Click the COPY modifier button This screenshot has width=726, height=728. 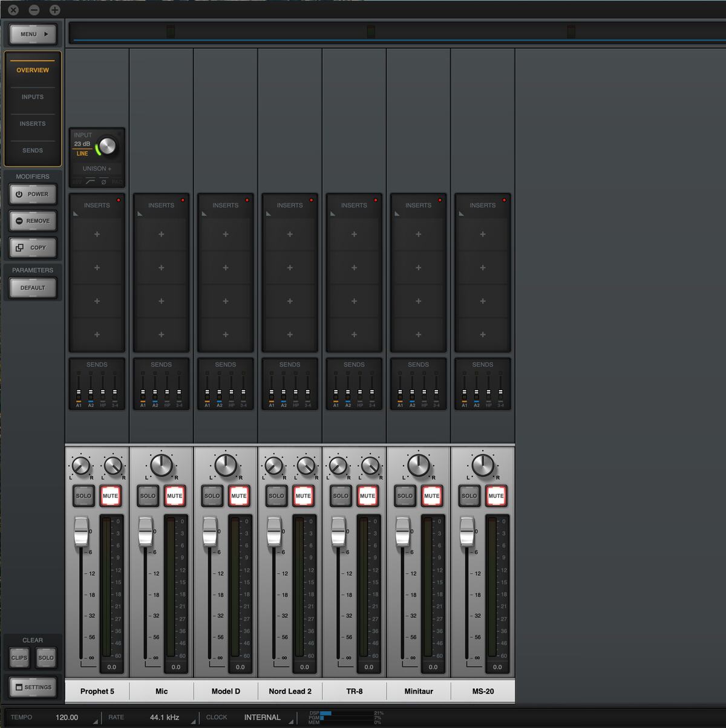coord(33,247)
